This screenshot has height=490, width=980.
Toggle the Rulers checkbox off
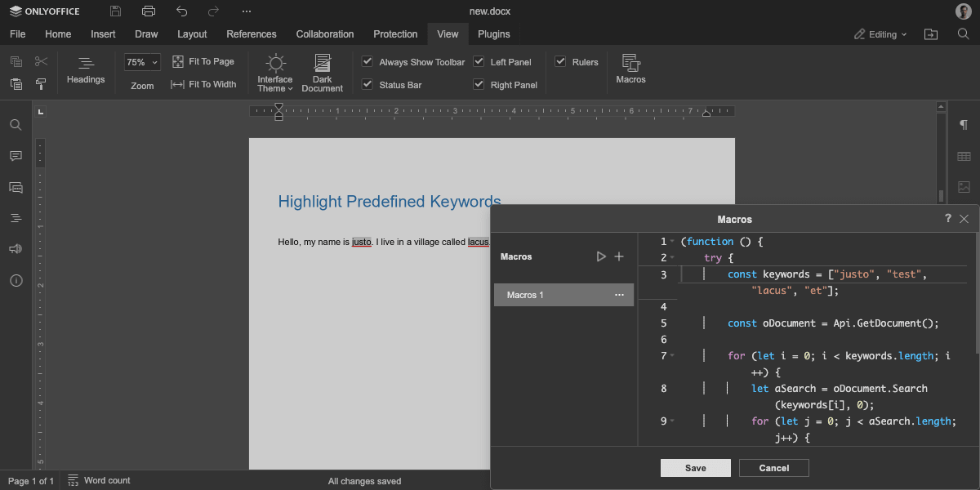pyautogui.click(x=560, y=62)
